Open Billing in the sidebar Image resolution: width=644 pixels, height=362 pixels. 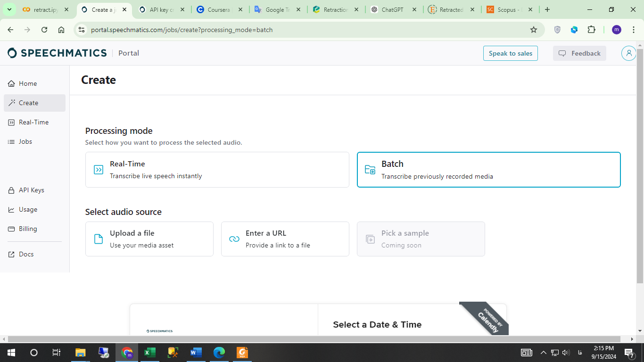[x=34, y=229]
